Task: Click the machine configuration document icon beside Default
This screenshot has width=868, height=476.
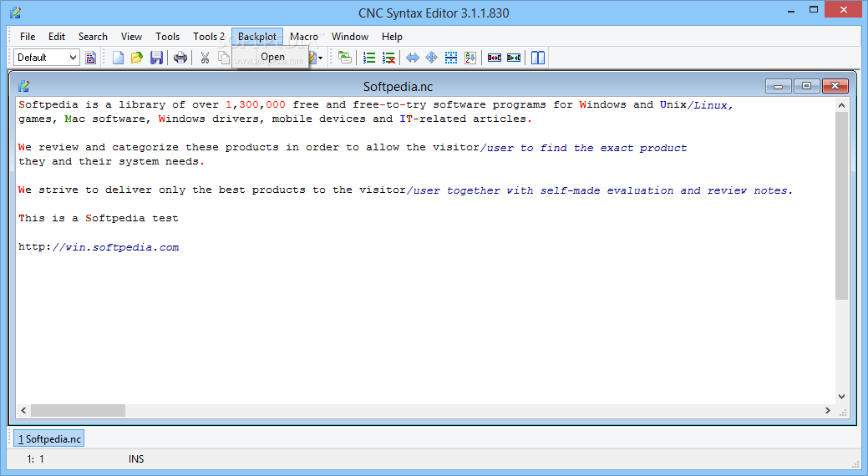Action: point(91,58)
